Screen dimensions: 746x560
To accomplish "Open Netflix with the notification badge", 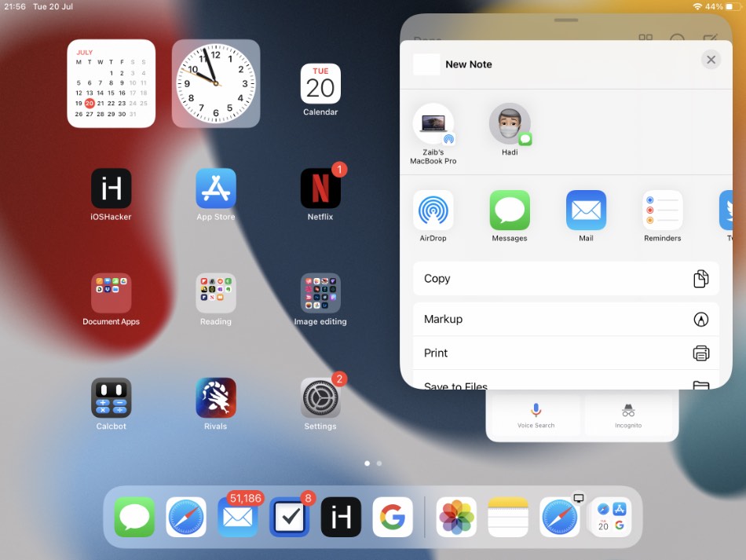I will (x=320, y=188).
